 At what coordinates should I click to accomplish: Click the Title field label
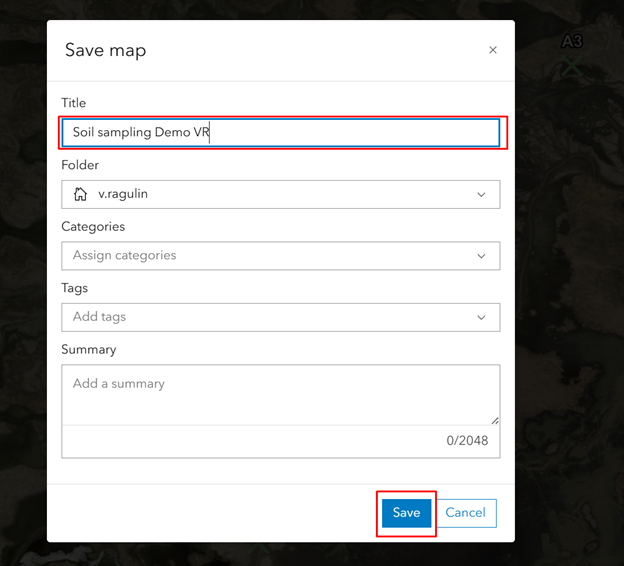pos(74,103)
